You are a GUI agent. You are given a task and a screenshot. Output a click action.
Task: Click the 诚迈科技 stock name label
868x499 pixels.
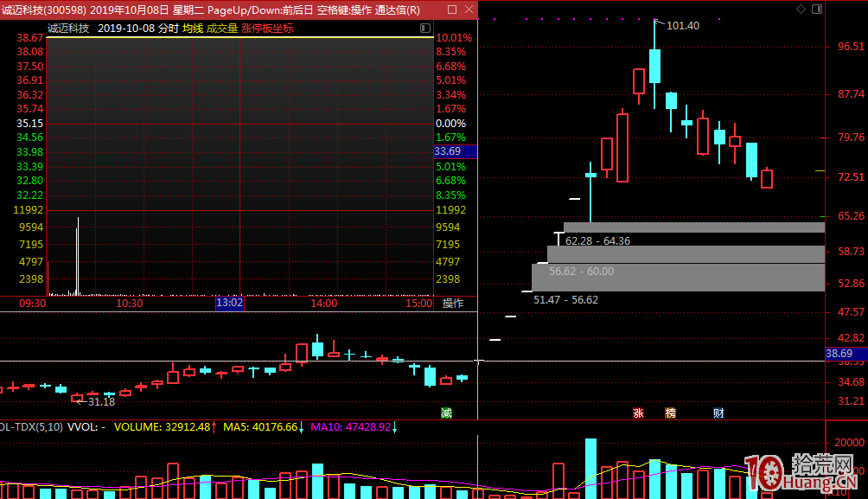coord(68,29)
